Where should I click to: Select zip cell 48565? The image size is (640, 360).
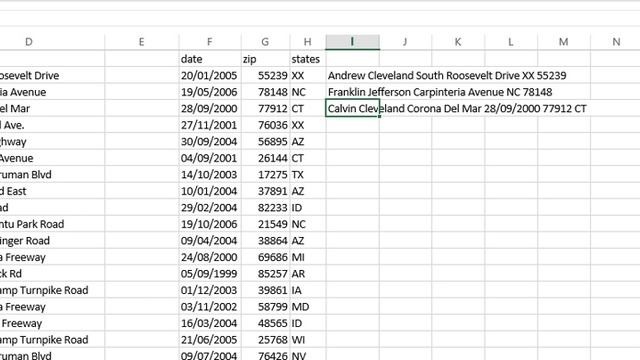[265, 323]
